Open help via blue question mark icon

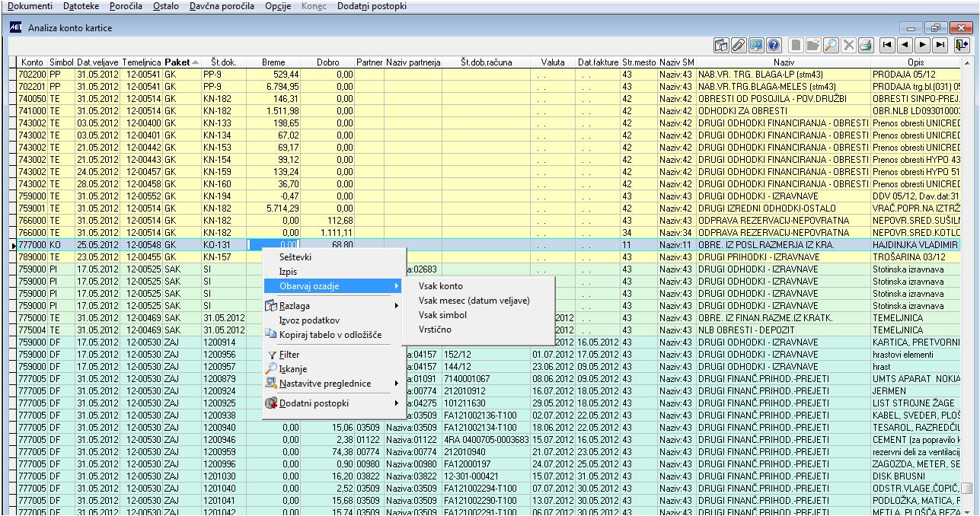pos(774,45)
